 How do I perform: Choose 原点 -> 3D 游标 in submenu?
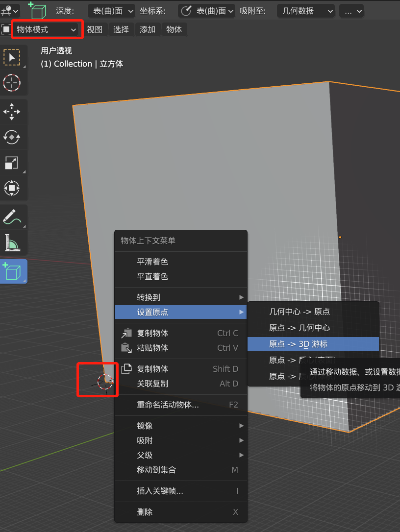tap(313, 344)
